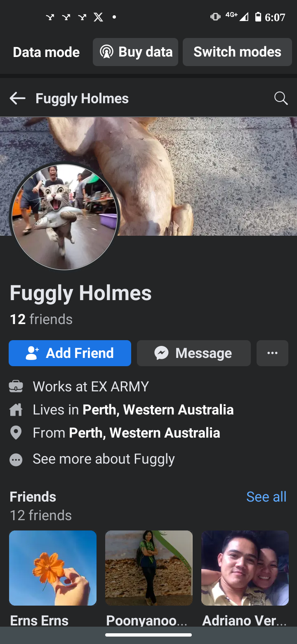
Task: Open Fuggly Holmes cat profile picture
Action: pyautogui.click(x=64, y=217)
